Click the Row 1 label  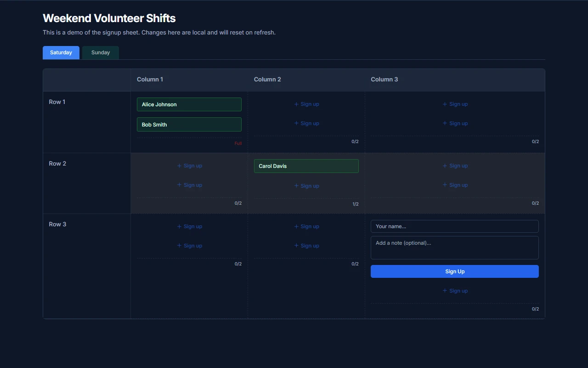(57, 102)
